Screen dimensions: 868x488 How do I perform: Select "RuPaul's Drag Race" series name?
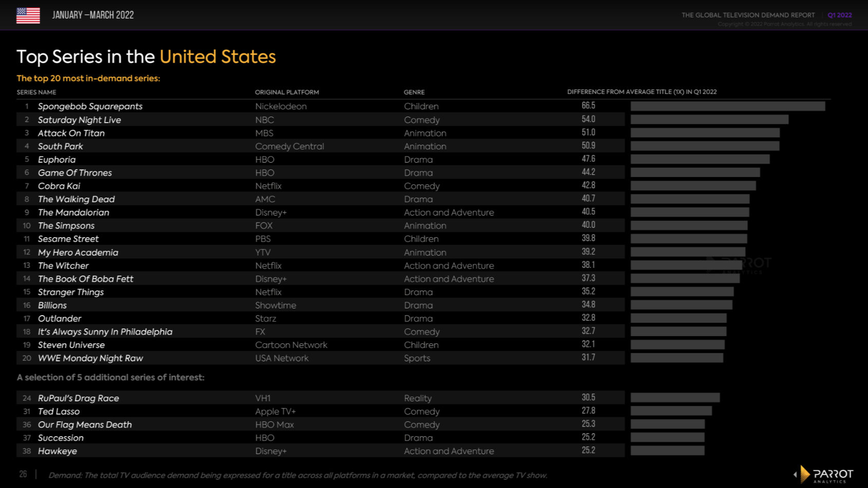(x=79, y=398)
